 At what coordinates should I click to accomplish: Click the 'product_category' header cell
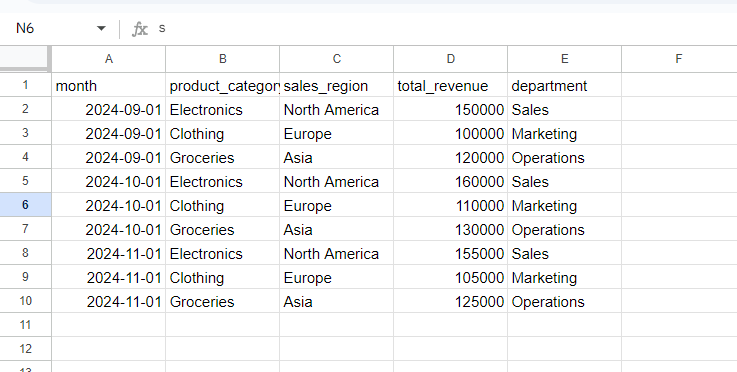click(222, 86)
